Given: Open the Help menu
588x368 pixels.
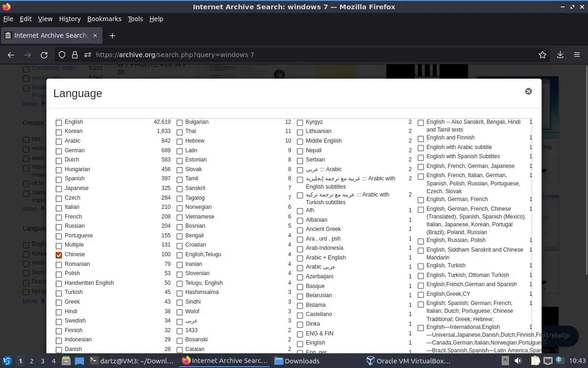Looking at the screenshot, I should [x=156, y=19].
